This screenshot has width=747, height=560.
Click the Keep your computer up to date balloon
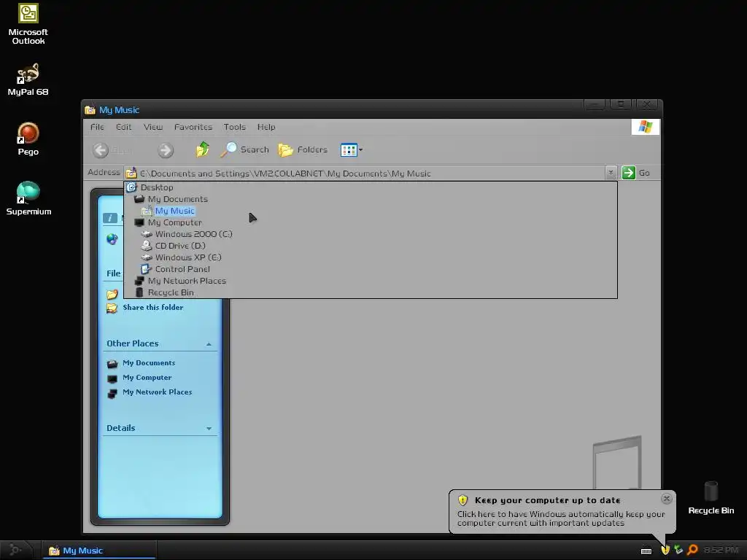point(562,511)
